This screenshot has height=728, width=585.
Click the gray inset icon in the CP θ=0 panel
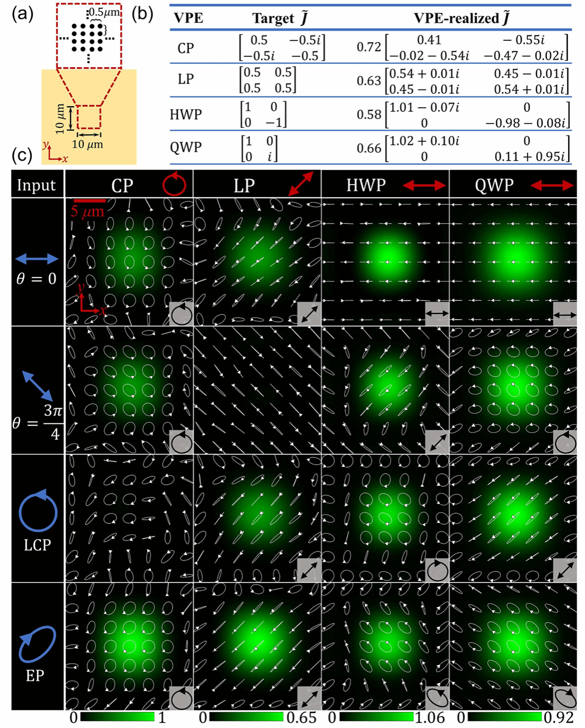tap(182, 314)
